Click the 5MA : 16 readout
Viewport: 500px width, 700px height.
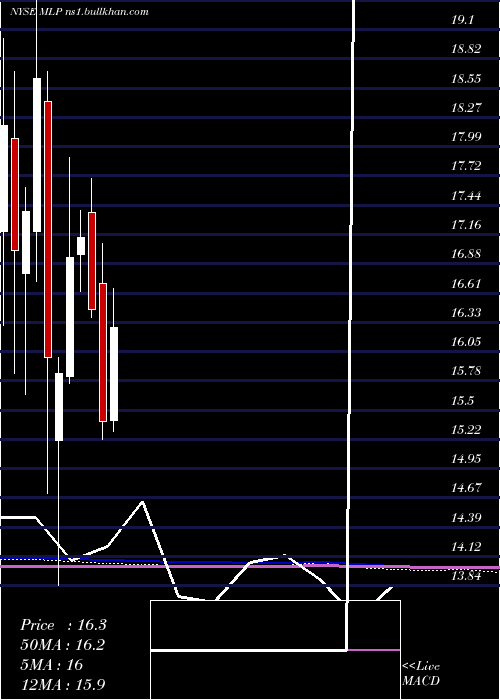[x=52, y=665]
